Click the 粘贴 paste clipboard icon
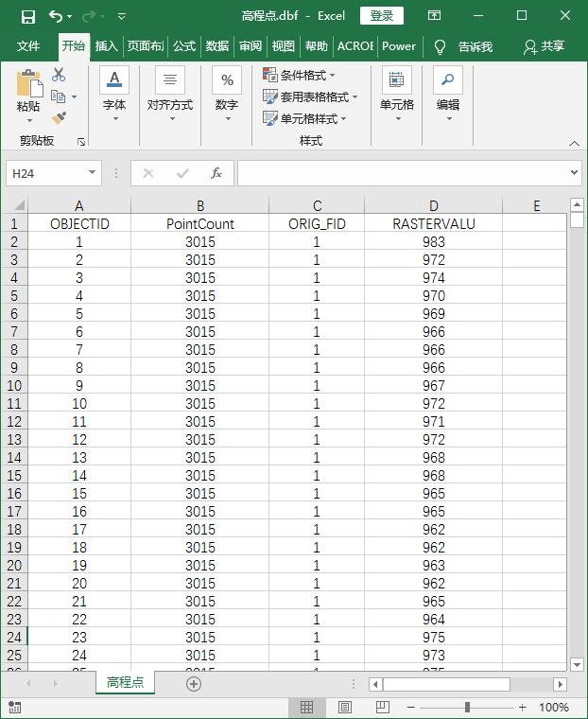This screenshot has height=719, width=588. pos(28,83)
